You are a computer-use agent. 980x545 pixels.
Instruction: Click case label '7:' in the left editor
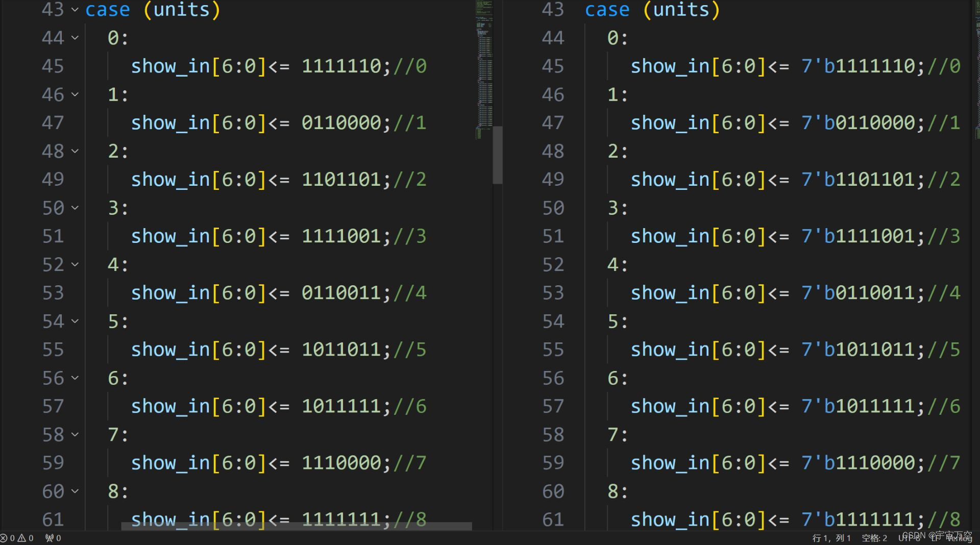[118, 434]
